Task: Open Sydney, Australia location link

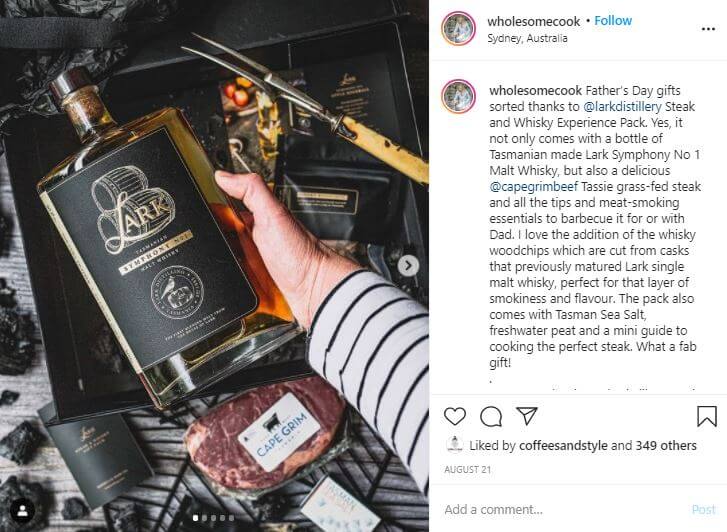Action: tap(527, 38)
